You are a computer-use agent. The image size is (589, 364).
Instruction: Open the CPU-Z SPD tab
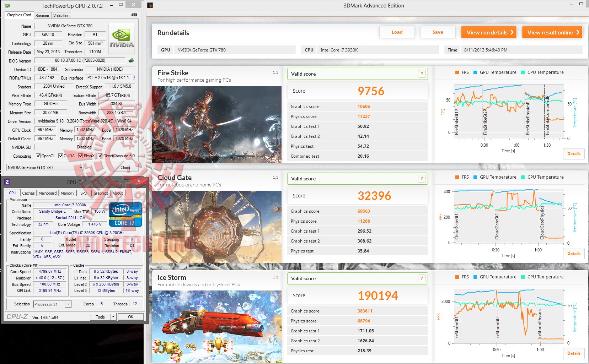(84, 193)
